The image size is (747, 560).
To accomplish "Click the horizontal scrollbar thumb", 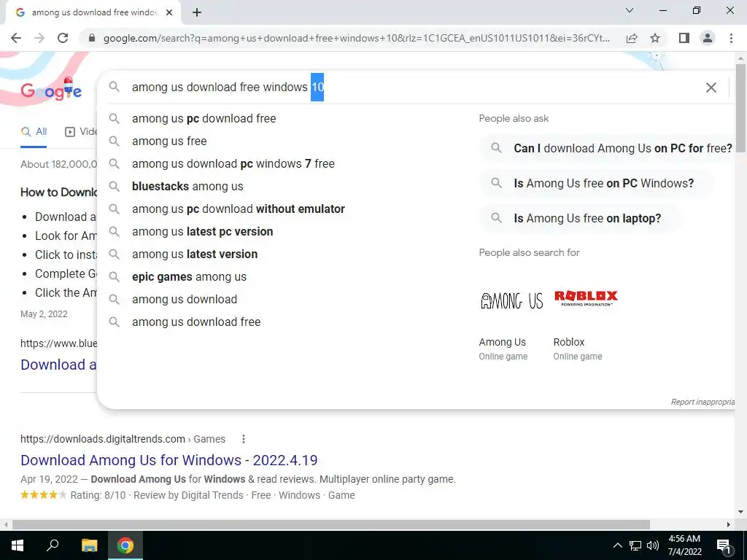I will [x=331, y=524].
